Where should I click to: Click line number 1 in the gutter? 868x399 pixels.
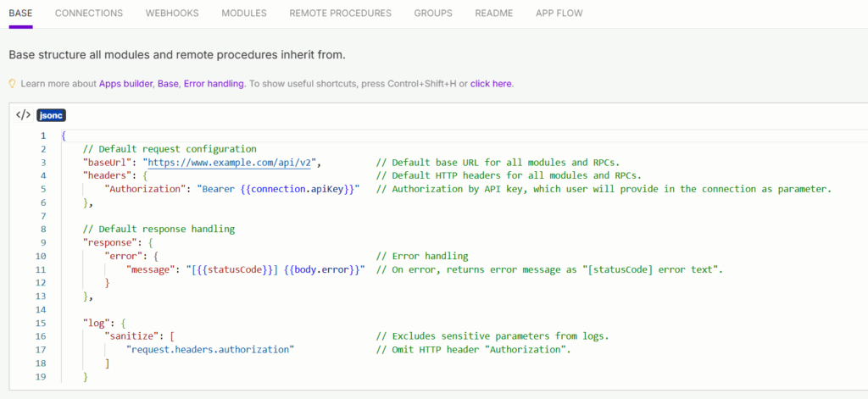43,136
